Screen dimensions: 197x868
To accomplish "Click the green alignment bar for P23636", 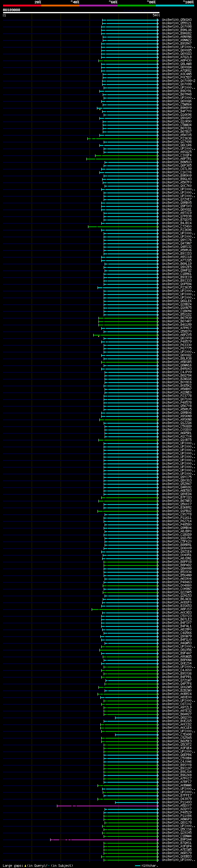I will (x=123, y=139).
